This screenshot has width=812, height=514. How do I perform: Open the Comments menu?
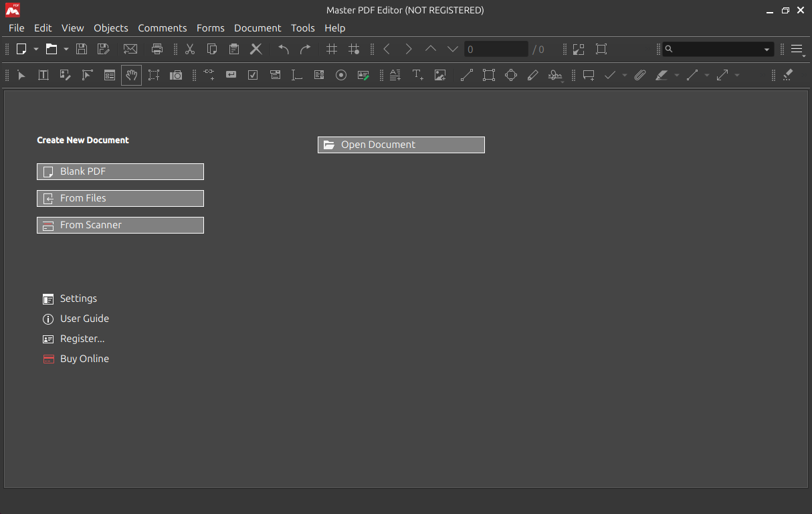(163, 27)
